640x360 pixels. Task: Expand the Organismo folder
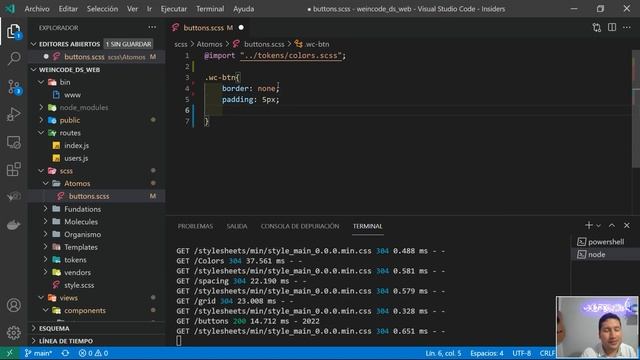[45, 234]
